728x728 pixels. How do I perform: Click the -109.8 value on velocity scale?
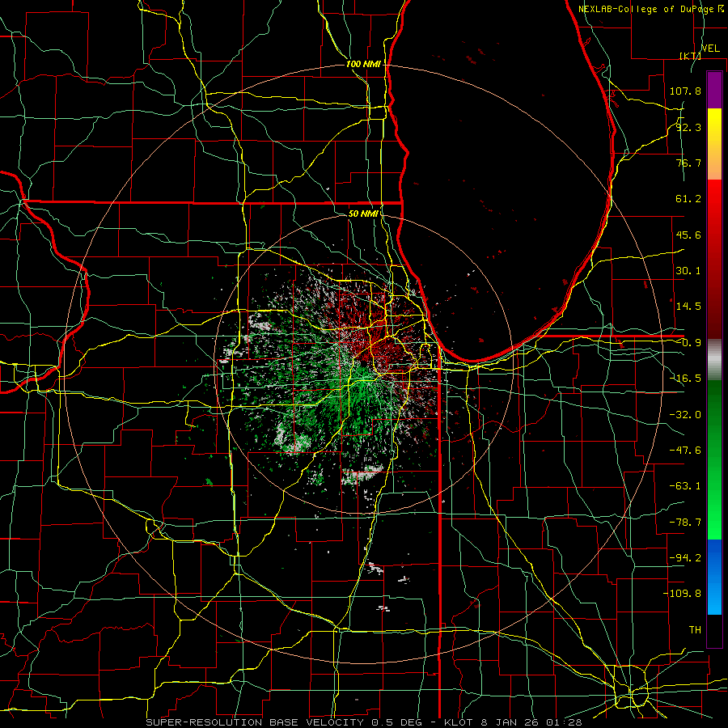682,594
